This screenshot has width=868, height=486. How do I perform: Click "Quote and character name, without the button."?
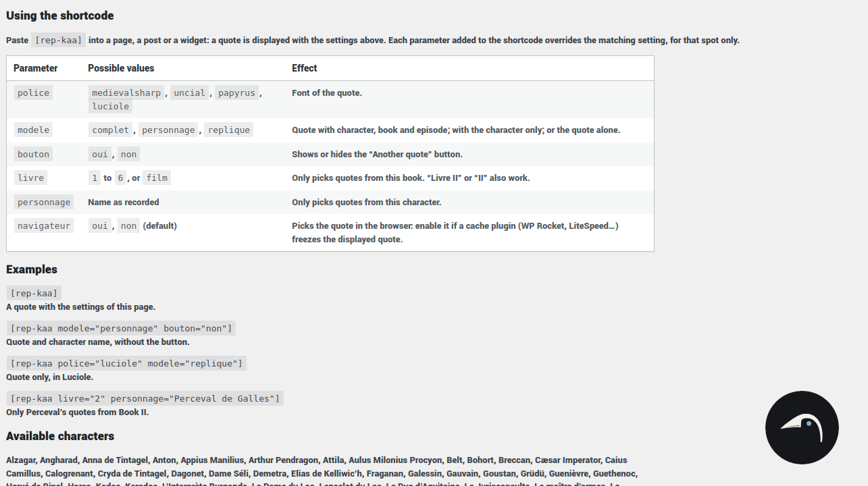[x=98, y=342]
